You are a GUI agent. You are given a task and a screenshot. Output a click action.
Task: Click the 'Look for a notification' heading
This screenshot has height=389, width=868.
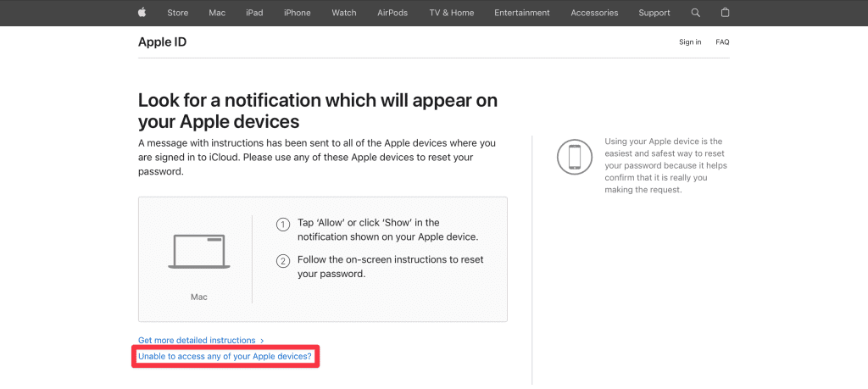(x=318, y=111)
